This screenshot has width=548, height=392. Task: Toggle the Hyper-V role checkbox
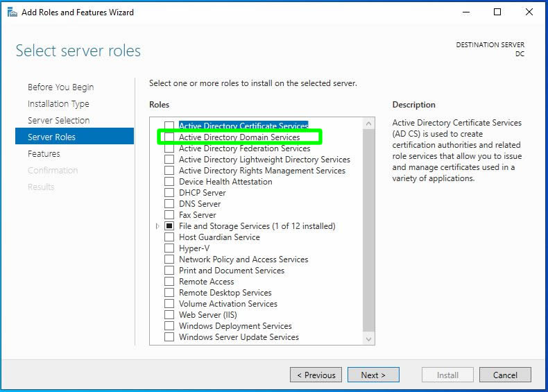[x=169, y=248]
